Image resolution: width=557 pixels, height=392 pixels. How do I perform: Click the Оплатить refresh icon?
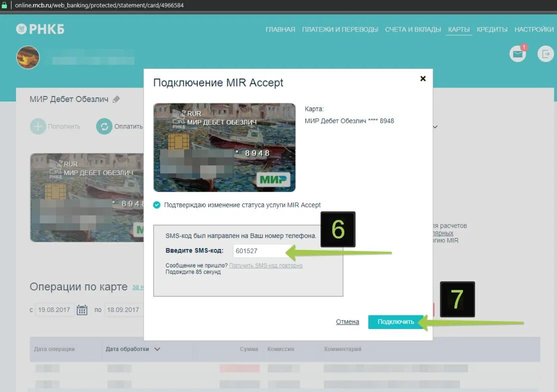[104, 126]
